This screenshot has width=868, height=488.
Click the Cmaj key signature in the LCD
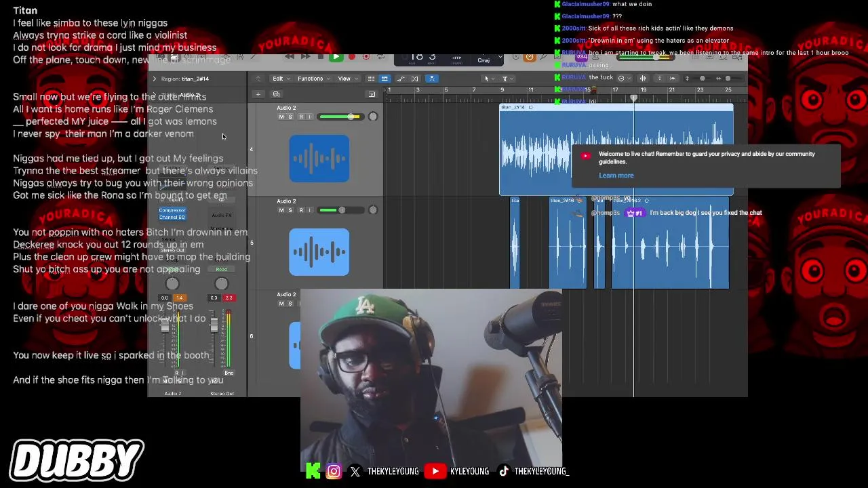[x=484, y=60]
